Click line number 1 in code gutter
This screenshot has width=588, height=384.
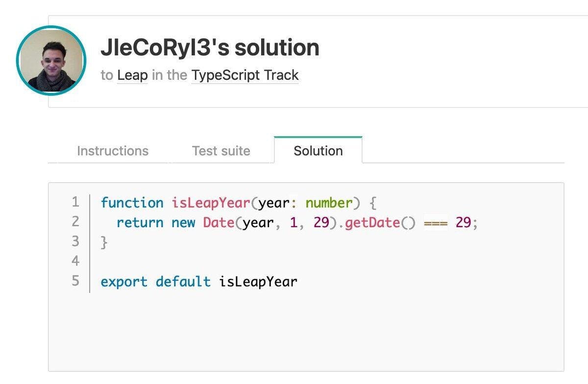75,202
